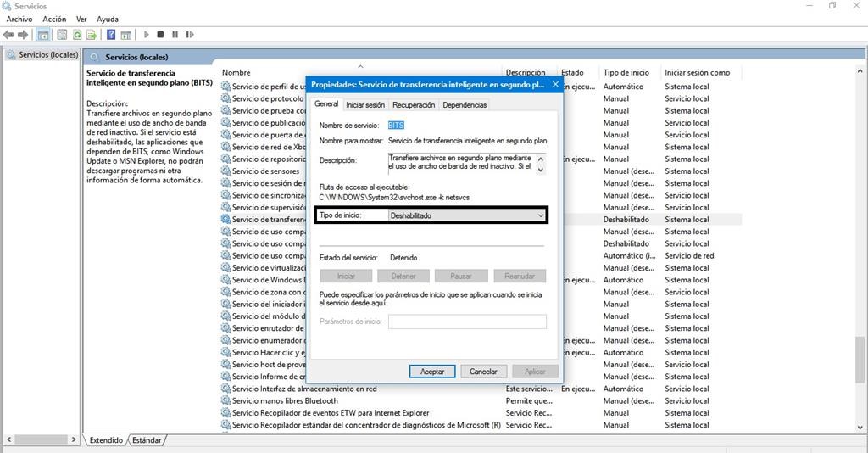Open the Acción menu

54,19
